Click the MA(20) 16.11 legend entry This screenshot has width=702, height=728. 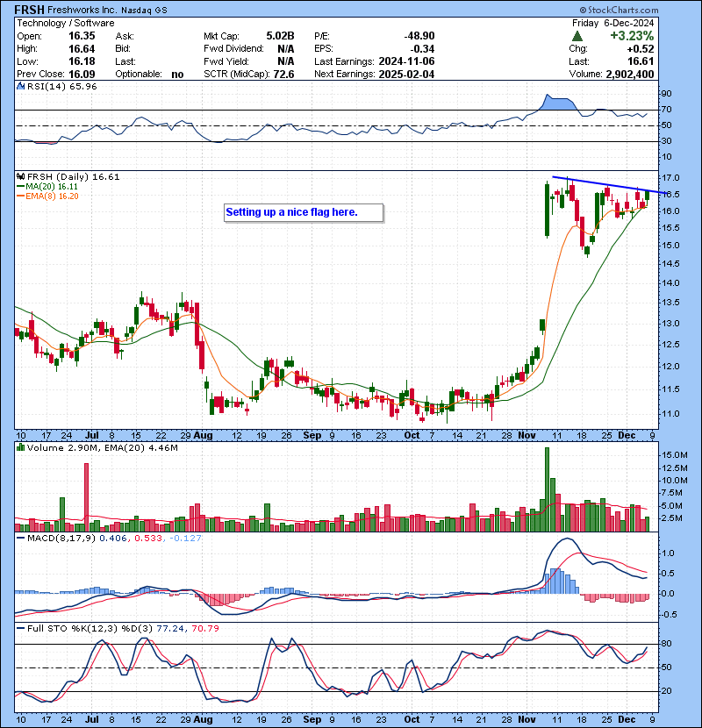click(x=54, y=187)
